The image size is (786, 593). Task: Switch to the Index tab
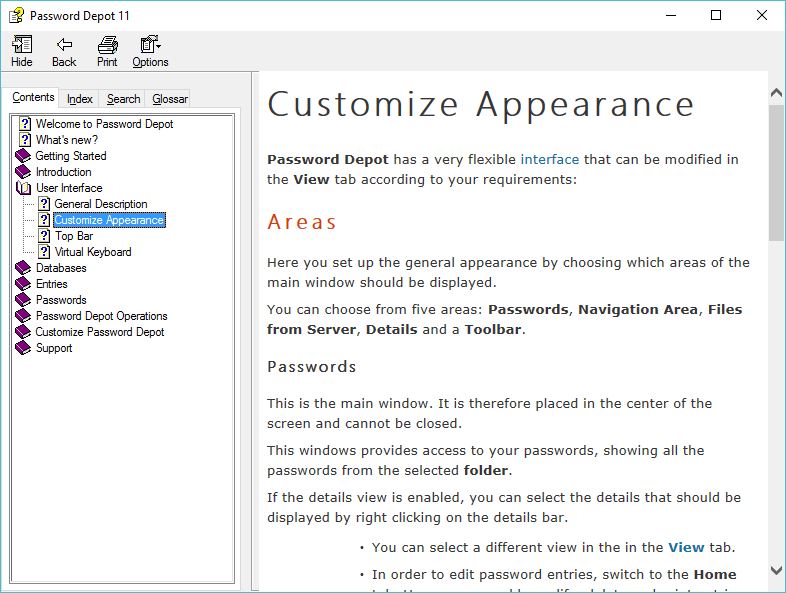80,99
